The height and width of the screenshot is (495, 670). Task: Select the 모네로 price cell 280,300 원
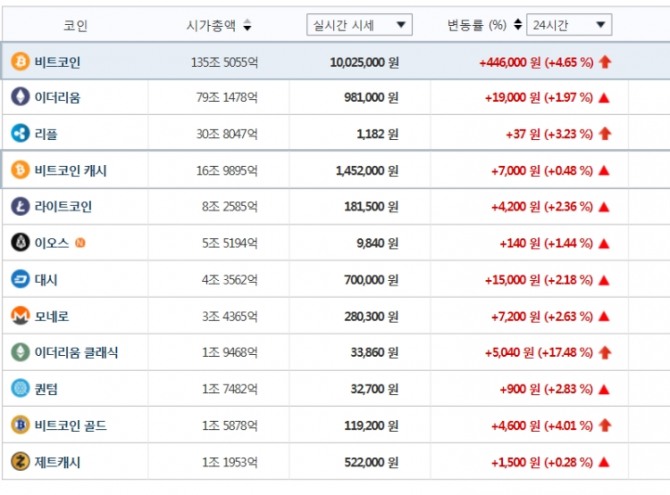(x=371, y=316)
